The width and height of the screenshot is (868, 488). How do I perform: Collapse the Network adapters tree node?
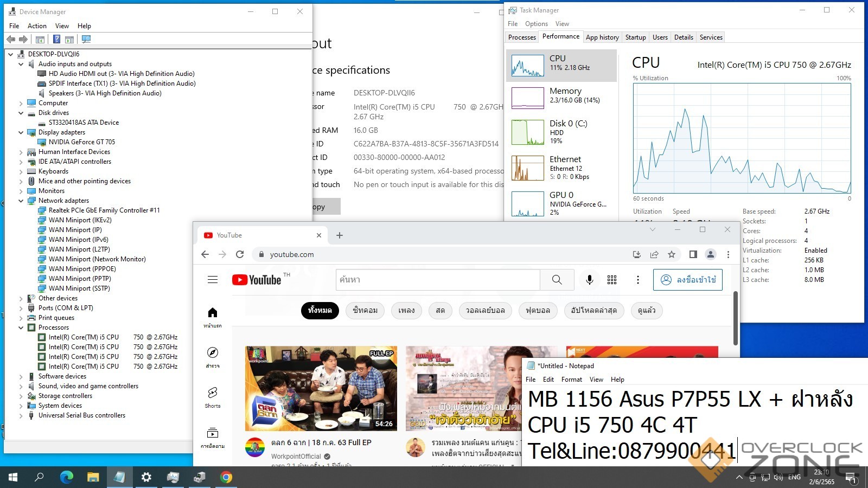pos(21,201)
